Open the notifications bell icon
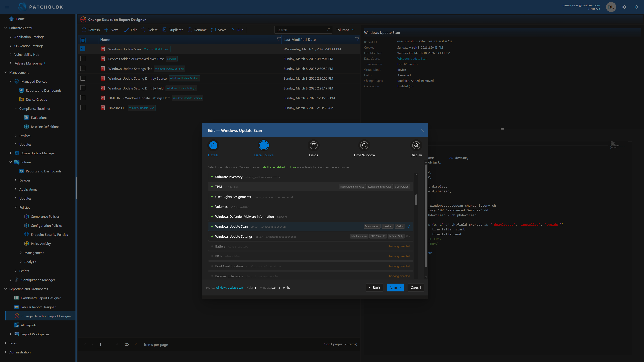This screenshot has height=362, width=644. click(x=636, y=7)
